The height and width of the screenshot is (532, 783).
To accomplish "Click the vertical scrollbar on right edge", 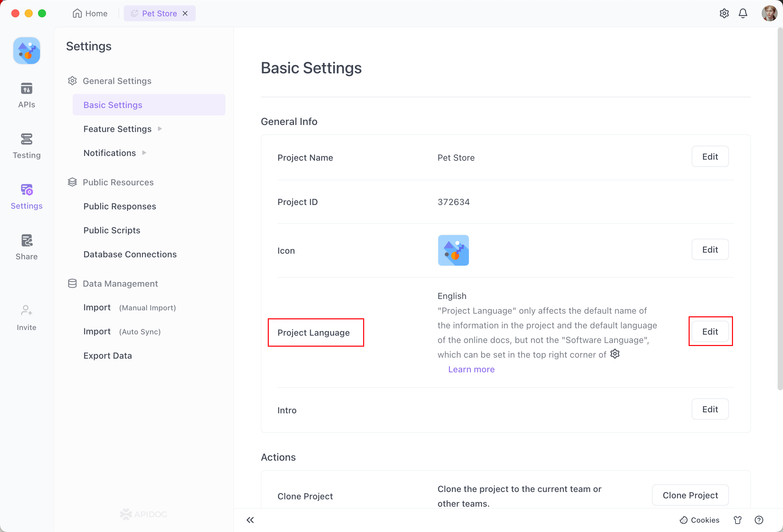I will click(x=780, y=209).
